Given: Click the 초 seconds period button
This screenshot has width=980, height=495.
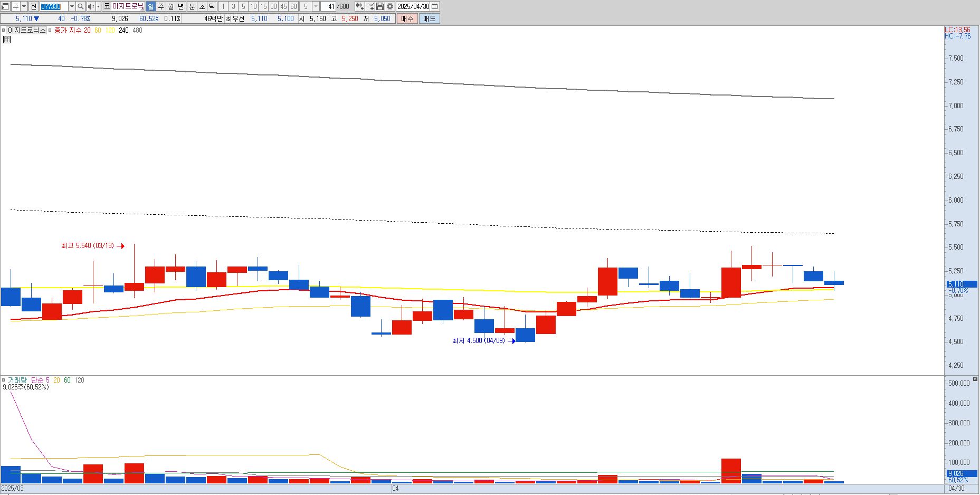Looking at the screenshot, I should click(x=202, y=6).
